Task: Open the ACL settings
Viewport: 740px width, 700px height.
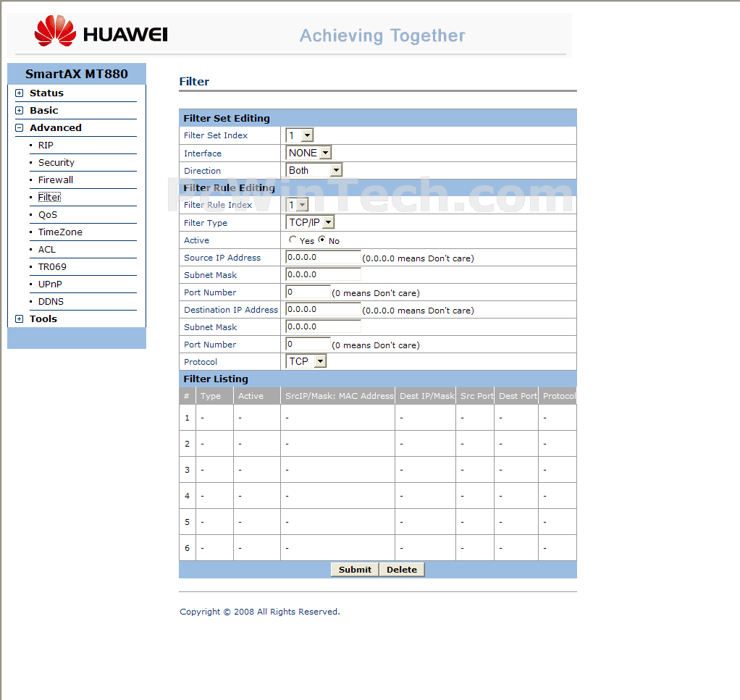Action: (47, 250)
